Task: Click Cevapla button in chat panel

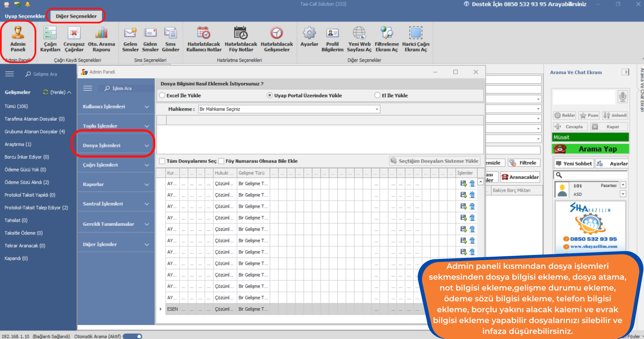Action: pos(570,127)
